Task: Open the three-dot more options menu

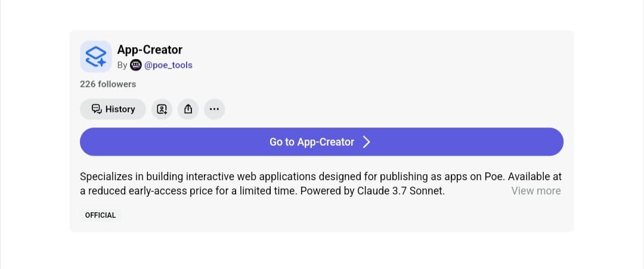Action: pyautogui.click(x=214, y=109)
